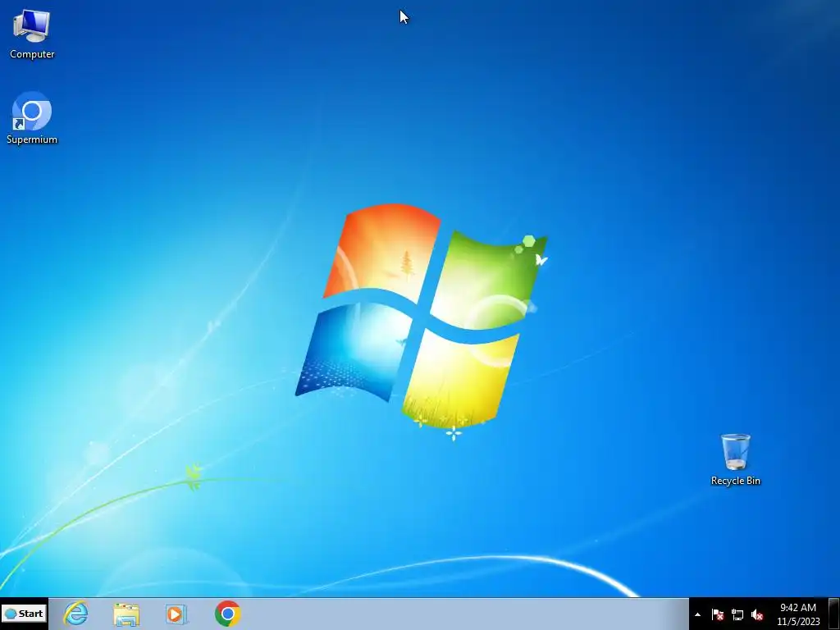The image size is (840, 630).
Task: Open the Start menu
Action: [x=24, y=614]
